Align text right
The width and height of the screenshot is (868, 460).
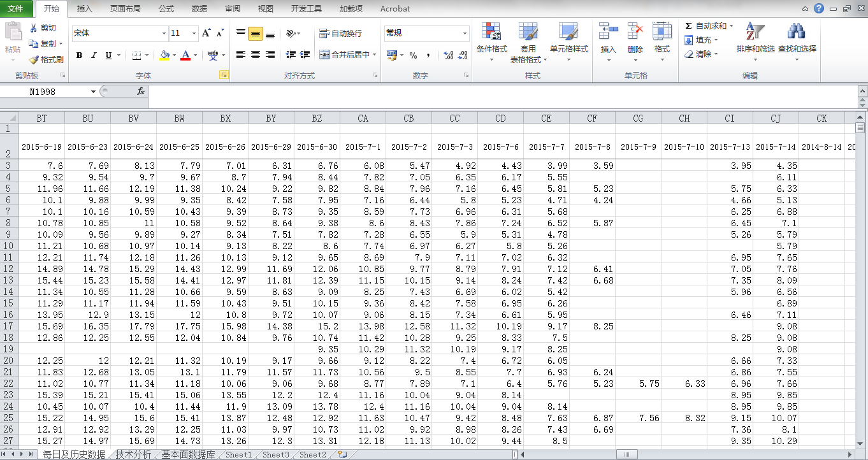270,55
